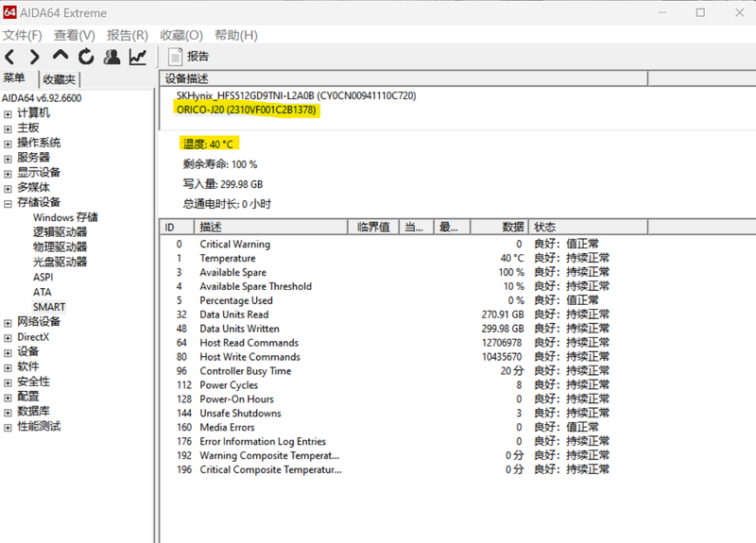
Task: Expand the 计算机 tree node
Action: coord(8,114)
